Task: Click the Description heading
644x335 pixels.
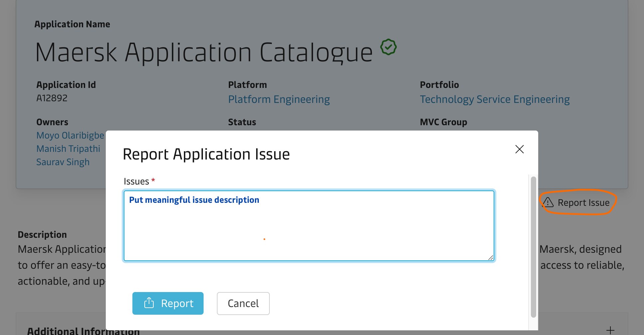Action: [x=42, y=234]
